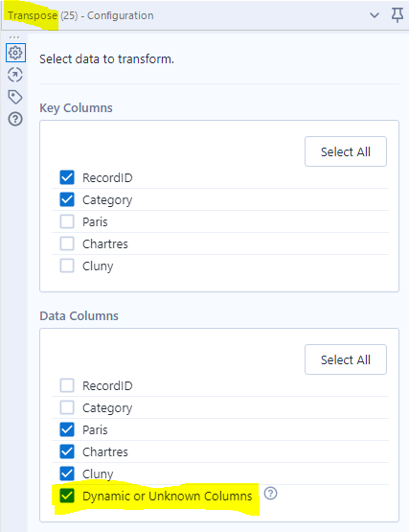The width and height of the screenshot is (409, 532).
Task: Open the Help question mark icon in sidebar
Action: [15, 119]
